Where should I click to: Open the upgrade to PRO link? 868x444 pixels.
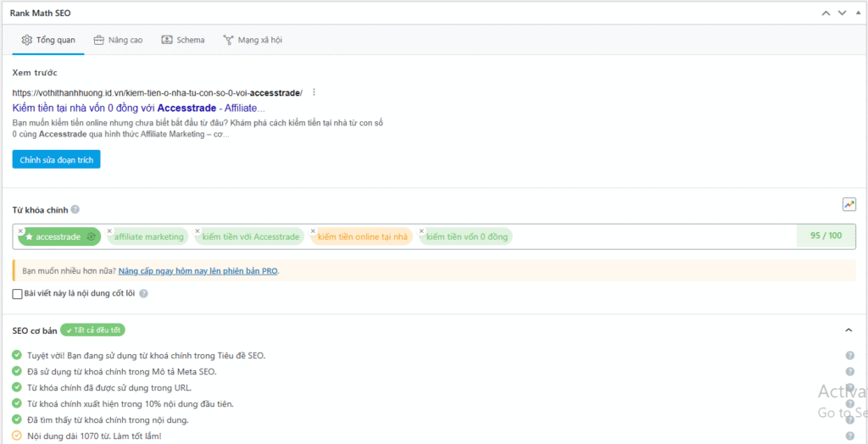click(x=198, y=271)
